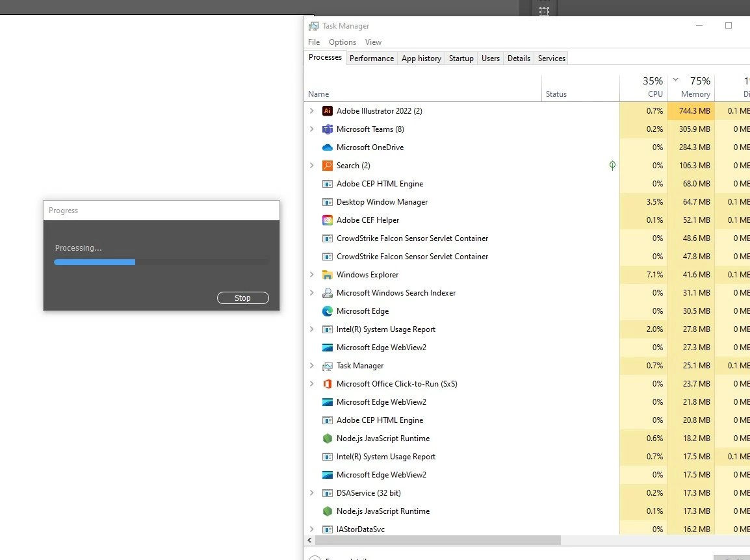Expand the IAStorDataSvc process group
This screenshot has height=560, width=750.
tap(312, 529)
